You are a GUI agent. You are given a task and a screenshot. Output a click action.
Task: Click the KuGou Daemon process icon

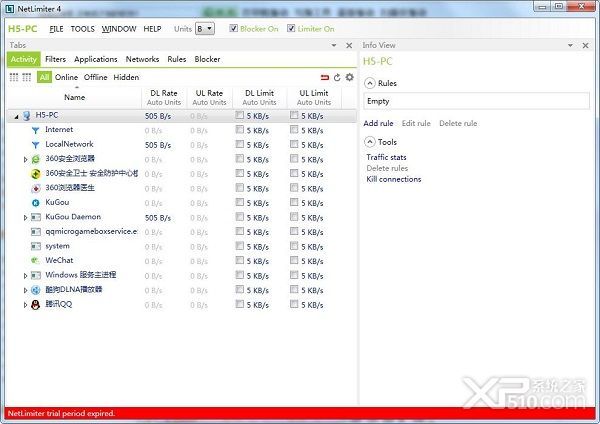coord(36,217)
